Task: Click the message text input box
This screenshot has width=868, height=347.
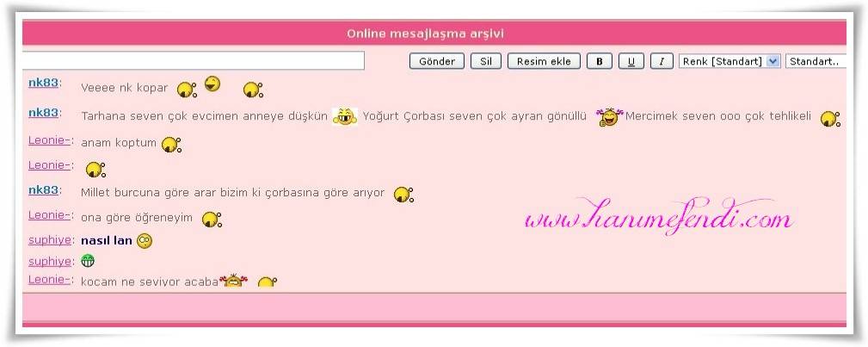Action: tap(194, 61)
